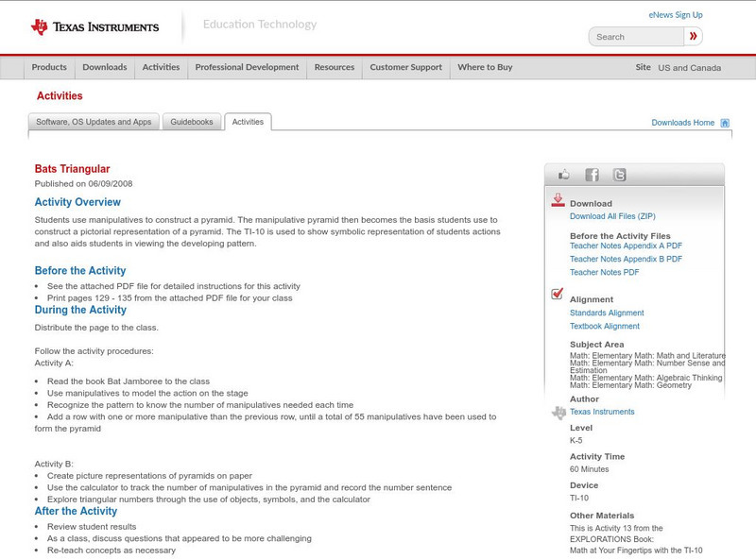Click the Education Technology header text
This screenshot has width=756, height=559.
pyautogui.click(x=260, y=25)
